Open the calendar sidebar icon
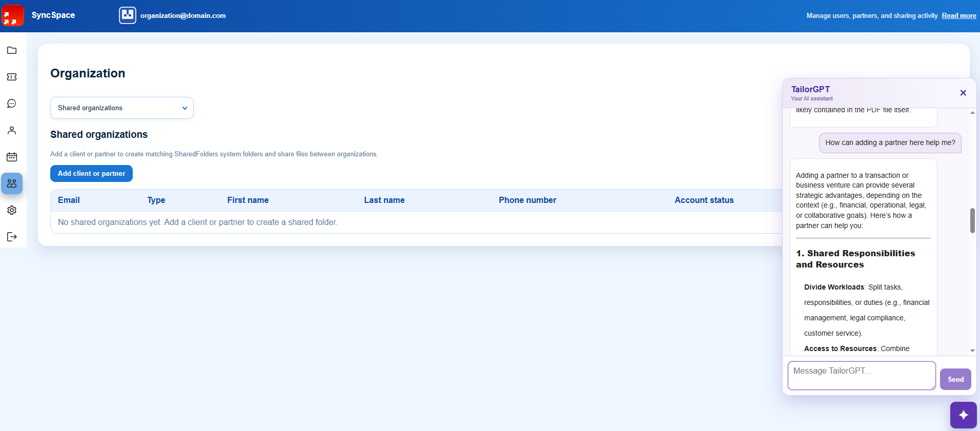This screenshot has height=431, width=980. pos(12,157)
